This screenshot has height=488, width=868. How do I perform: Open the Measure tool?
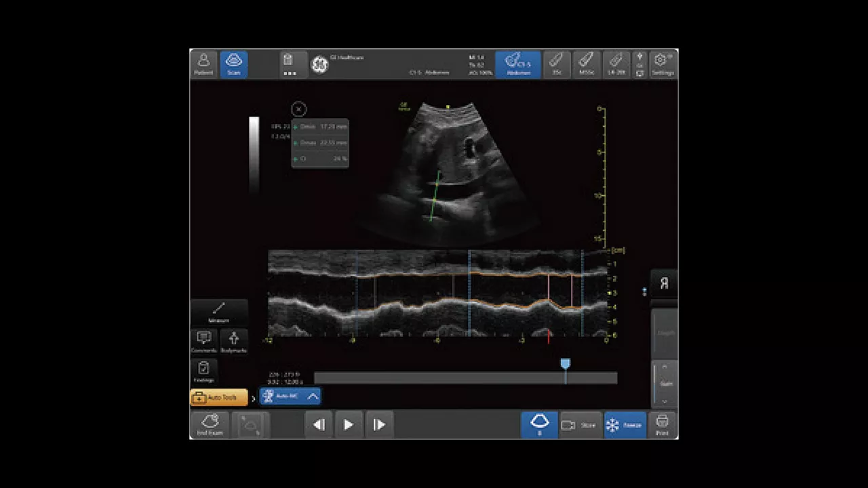pos(219,312)
